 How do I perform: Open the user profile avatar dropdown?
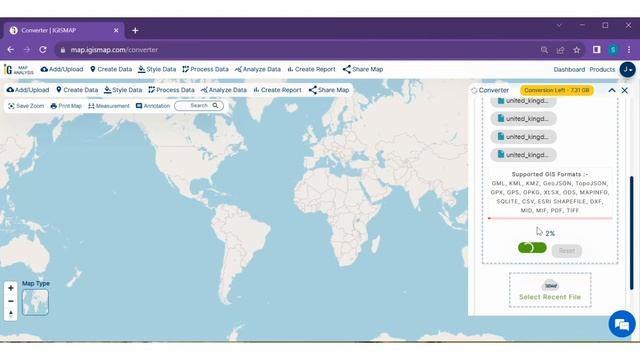coord(627,69)
